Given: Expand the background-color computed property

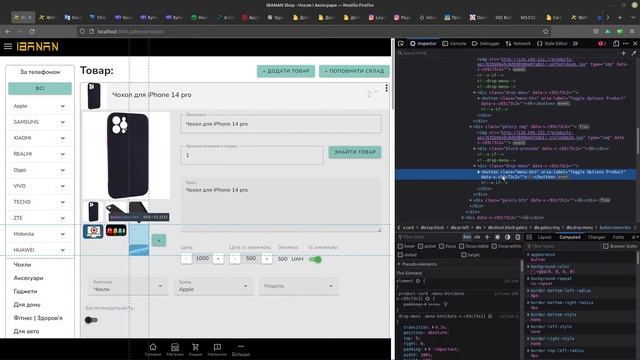Looking at the screenshot, I should [529, 267].
